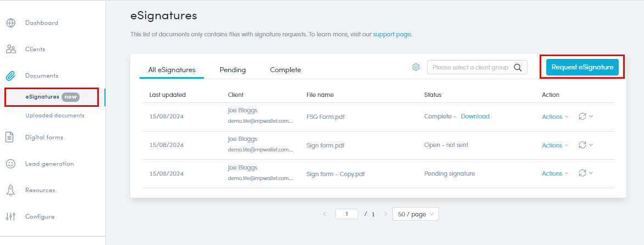644x245 pixels.
Task: Open the 50 / page size dropdown
Action: coord(415,214)
